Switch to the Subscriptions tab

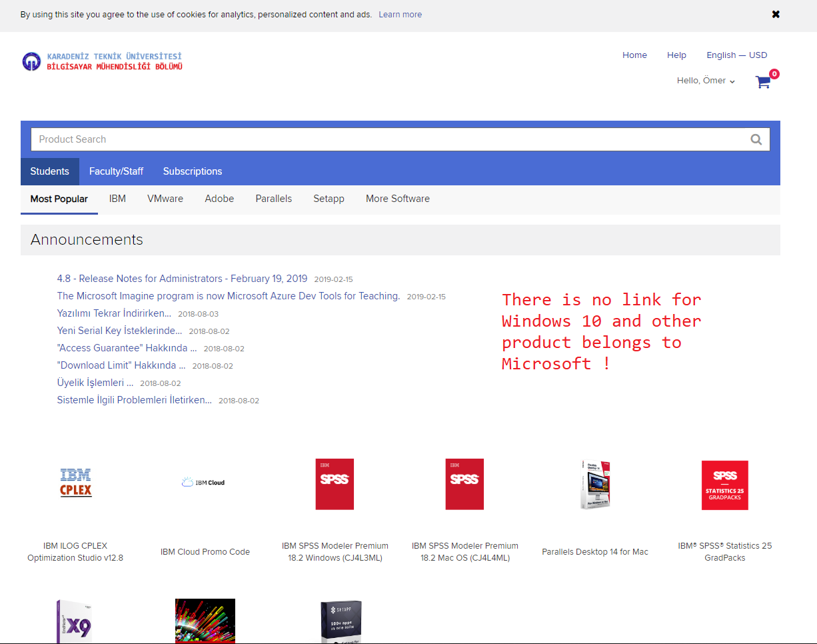click(193, 171)
